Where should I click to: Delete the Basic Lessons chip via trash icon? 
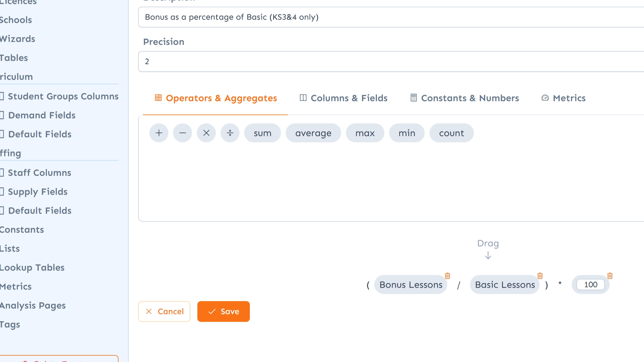[x=540, y=275]
